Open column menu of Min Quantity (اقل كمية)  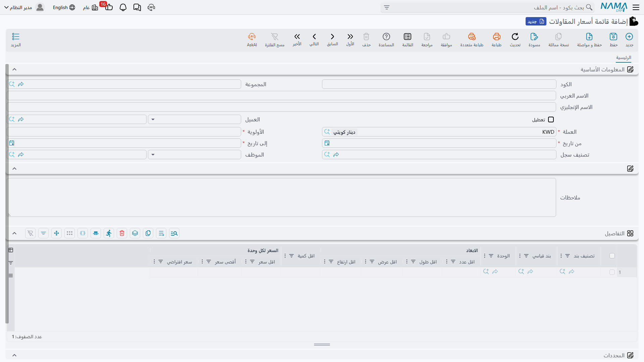click(x=285, y=256)
